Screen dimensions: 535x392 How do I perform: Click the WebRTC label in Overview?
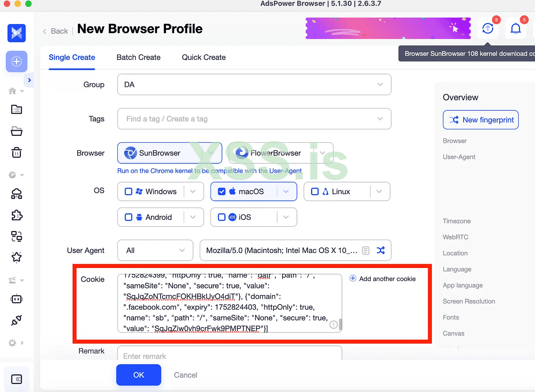[x=456, y=237]
